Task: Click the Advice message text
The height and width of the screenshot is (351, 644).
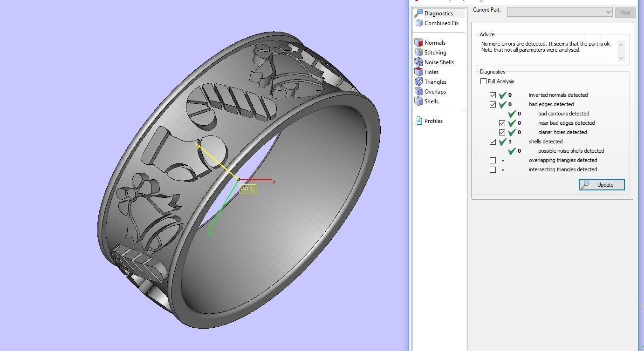Action: [x=546, y=47]
